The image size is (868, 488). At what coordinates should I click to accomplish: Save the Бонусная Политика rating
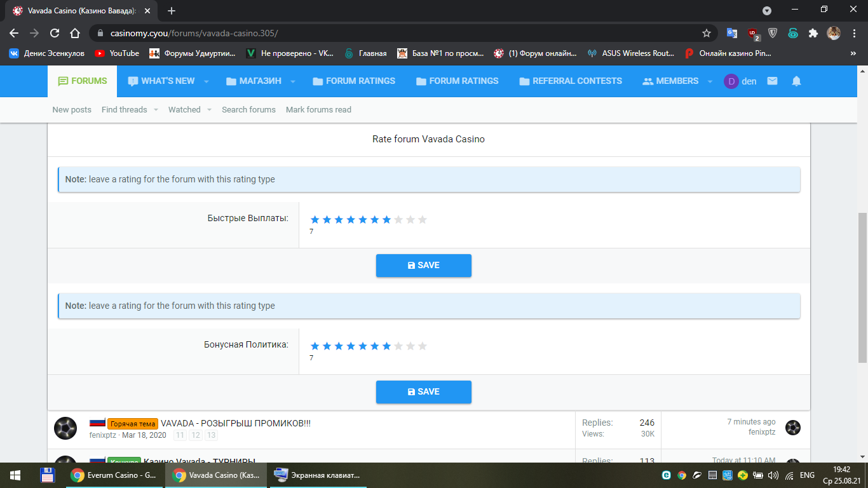point(424,392)
